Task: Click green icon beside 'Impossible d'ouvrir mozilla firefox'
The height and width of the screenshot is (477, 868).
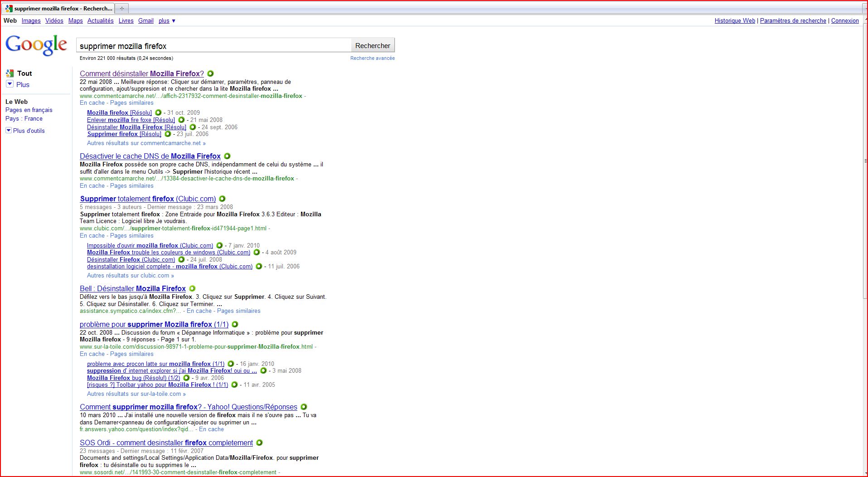Action: [x=219, y=245]
